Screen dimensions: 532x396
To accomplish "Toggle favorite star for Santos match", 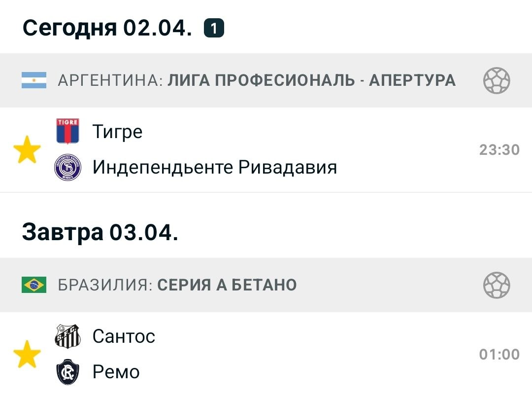I will coord(27,354).
